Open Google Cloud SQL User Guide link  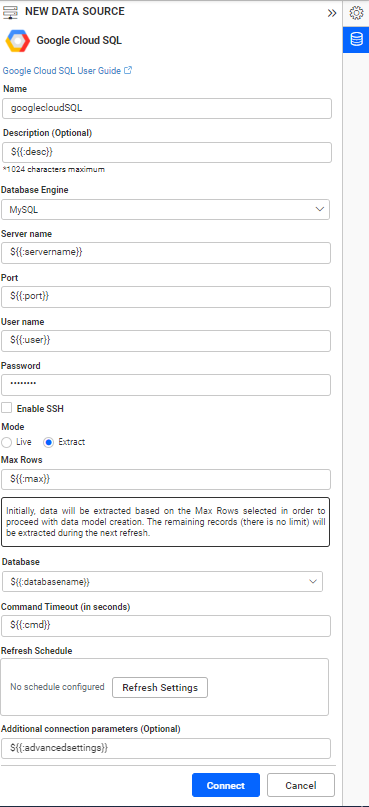tap(62, 71)
